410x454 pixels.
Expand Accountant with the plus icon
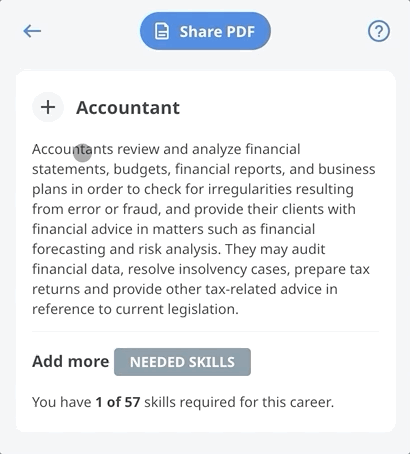48,107
